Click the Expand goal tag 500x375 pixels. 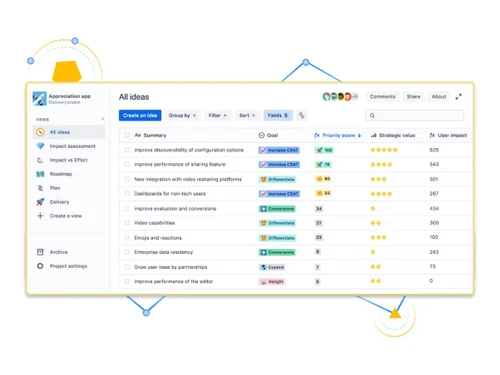pos(272,267)
